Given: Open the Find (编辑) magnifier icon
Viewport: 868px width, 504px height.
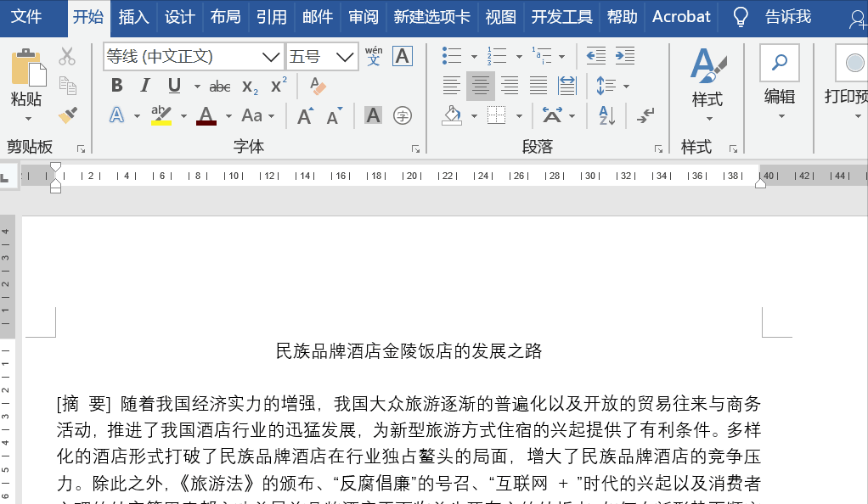Looking at the screenshot, I should (x=778, y=62).
